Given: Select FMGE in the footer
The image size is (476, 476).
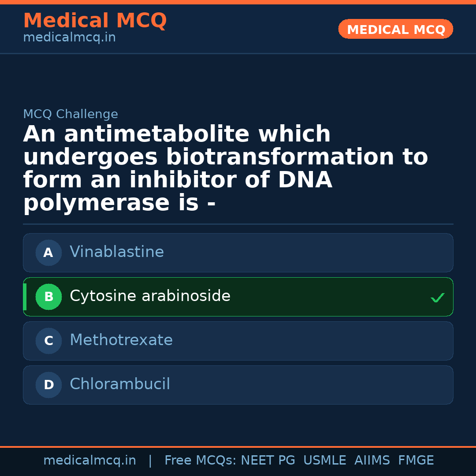Looking at the screenshot, I should coord(416,461).
